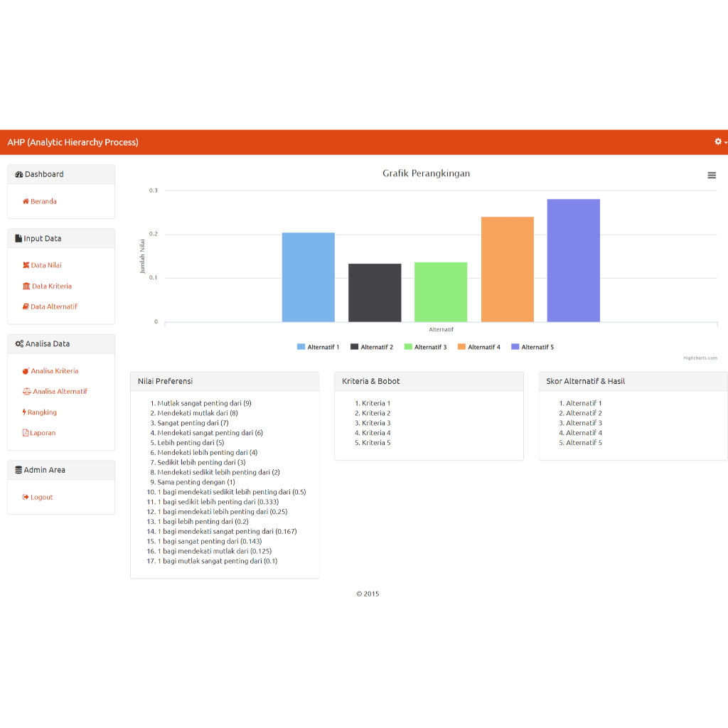Click the green Alternatif 3 bar
The width and height of the screenshot is (728, 728).
point(440,291)
